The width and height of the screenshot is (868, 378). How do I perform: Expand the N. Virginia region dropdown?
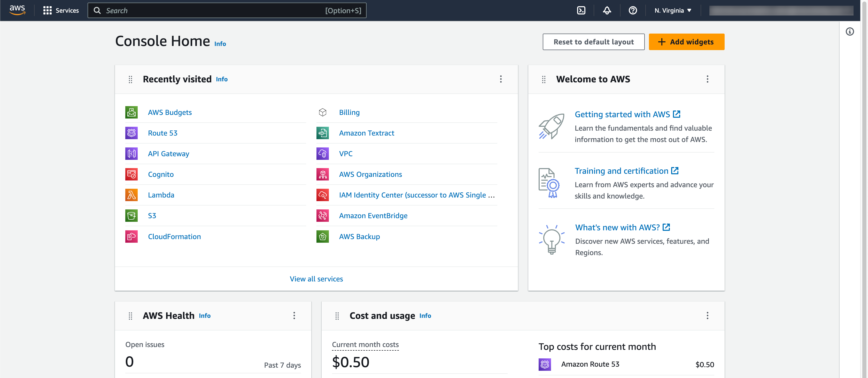coord(672,10)
